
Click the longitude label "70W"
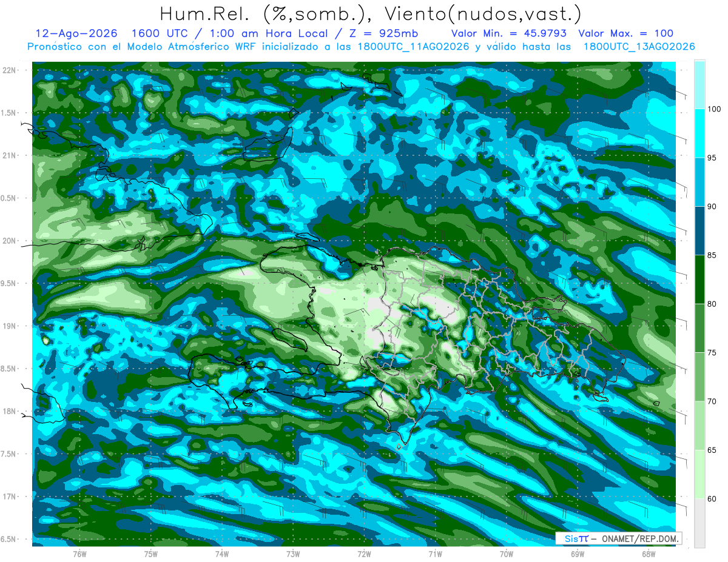tap(507, 555)
